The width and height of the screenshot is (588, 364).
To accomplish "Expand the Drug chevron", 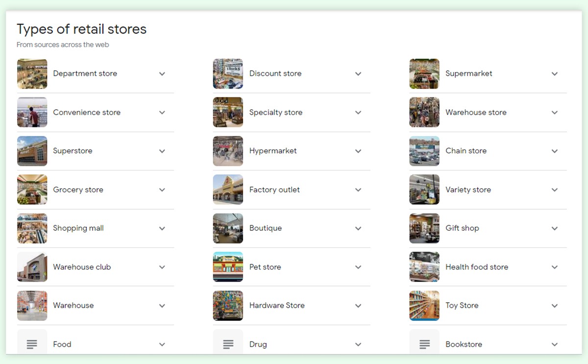I will coord(358,345).
